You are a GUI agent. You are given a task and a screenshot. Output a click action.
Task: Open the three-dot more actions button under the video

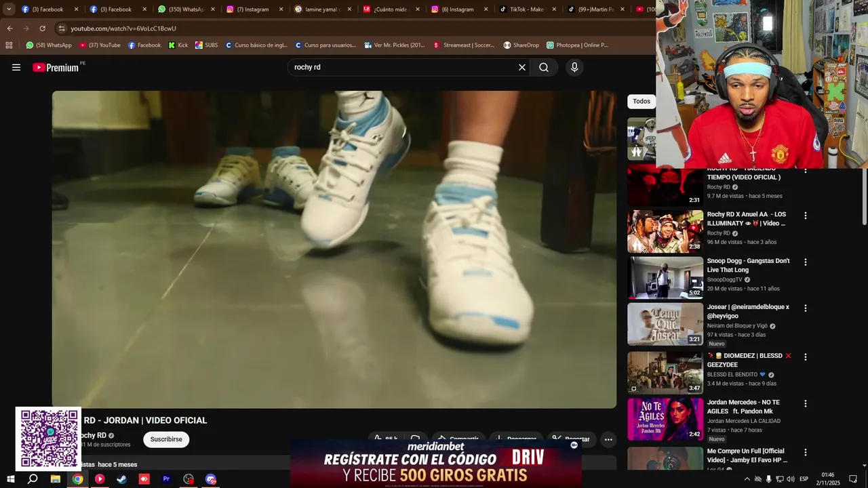coord(608,439)
